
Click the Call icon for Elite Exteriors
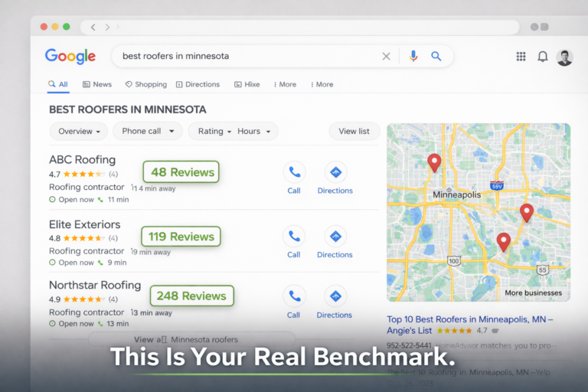coord(294,237)
